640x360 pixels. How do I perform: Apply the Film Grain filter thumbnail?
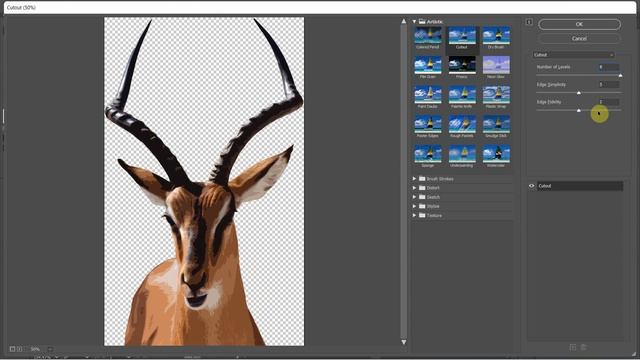pos(427,65)
